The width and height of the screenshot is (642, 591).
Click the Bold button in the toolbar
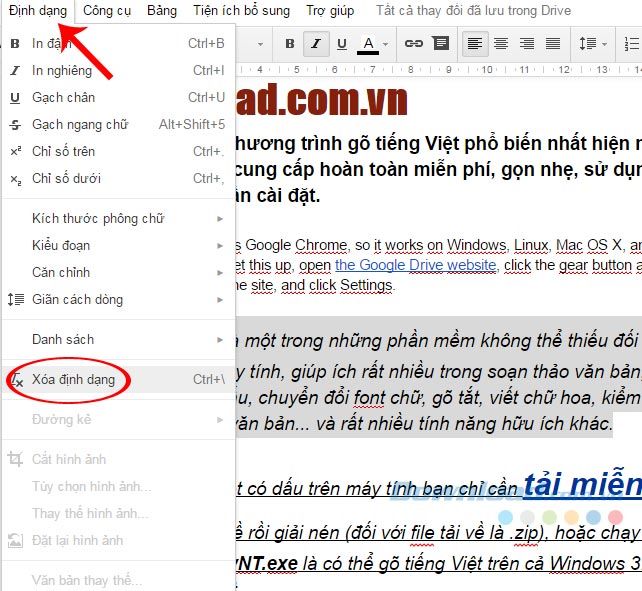(290, 44)
